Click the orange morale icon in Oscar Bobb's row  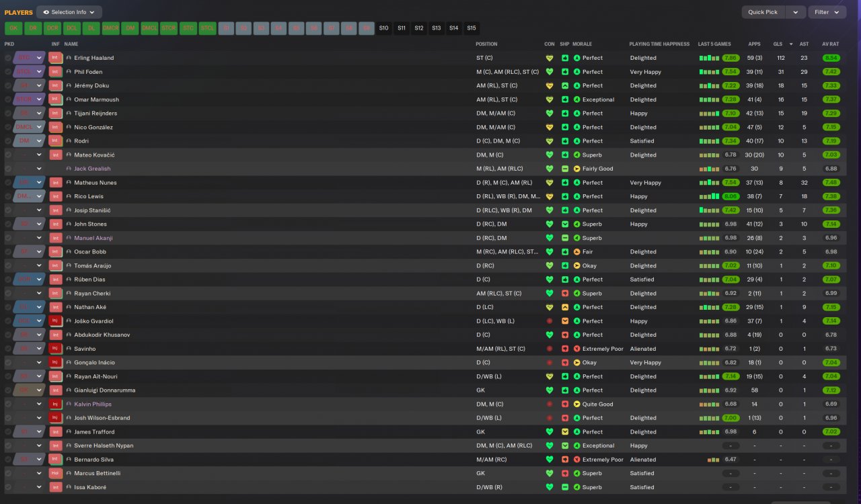click(576, 252)
